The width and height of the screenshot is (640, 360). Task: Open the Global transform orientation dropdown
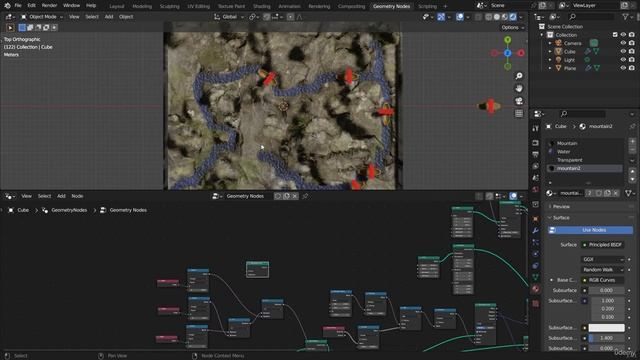tap(229, 17)
